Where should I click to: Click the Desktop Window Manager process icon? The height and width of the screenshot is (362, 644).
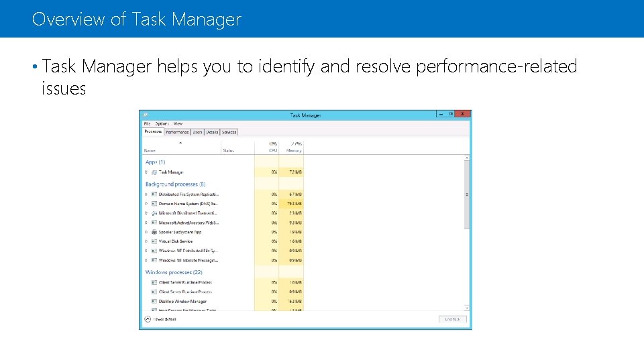pyautogui.click(x=154, y=301)
